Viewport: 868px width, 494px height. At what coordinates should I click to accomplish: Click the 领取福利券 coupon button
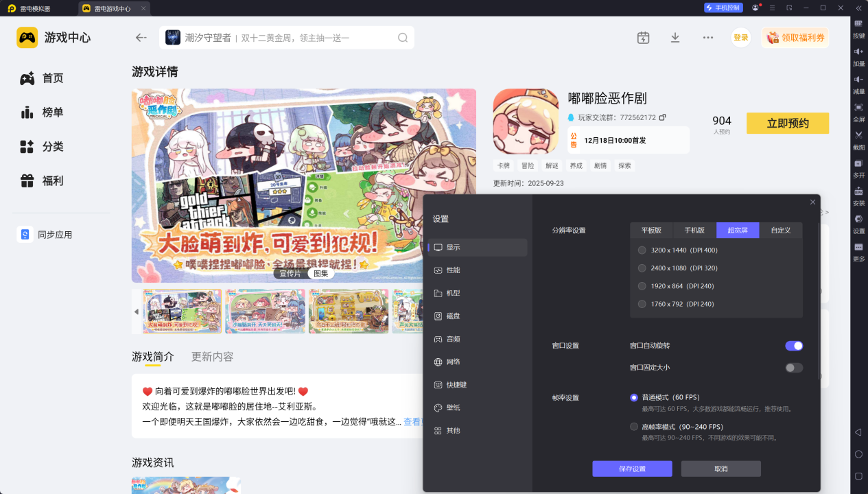795,38
